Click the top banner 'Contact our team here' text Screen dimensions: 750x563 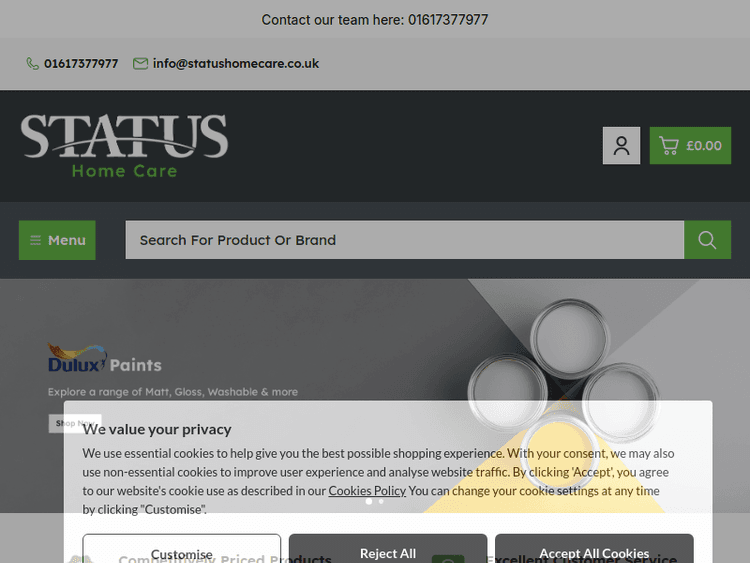(x=375, y=20)
